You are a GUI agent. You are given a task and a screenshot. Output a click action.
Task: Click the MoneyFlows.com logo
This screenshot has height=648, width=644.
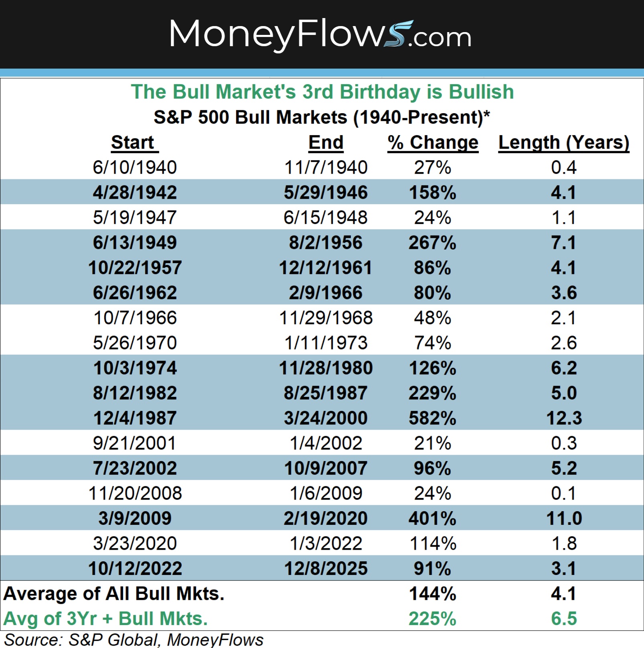(x=320, y=34)
